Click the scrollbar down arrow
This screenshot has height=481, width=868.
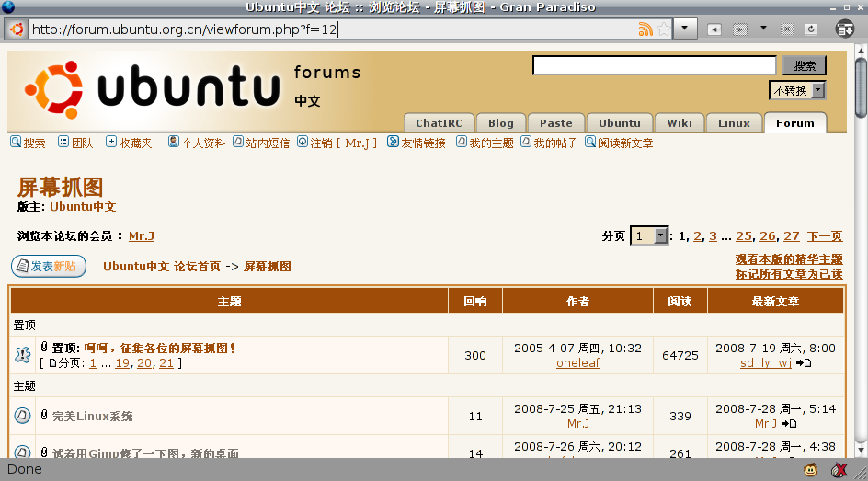point(861,452)
